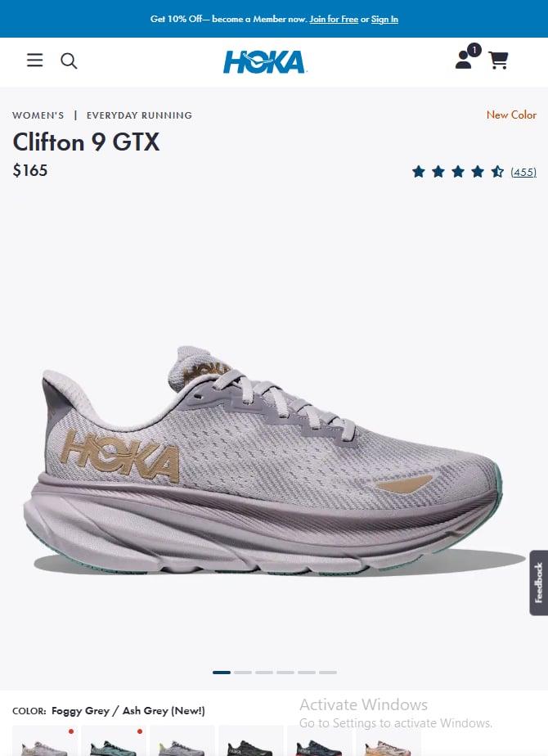Open the Feedback side tab
The width and height of the screenshot is (548, 756).
[539, 583]
